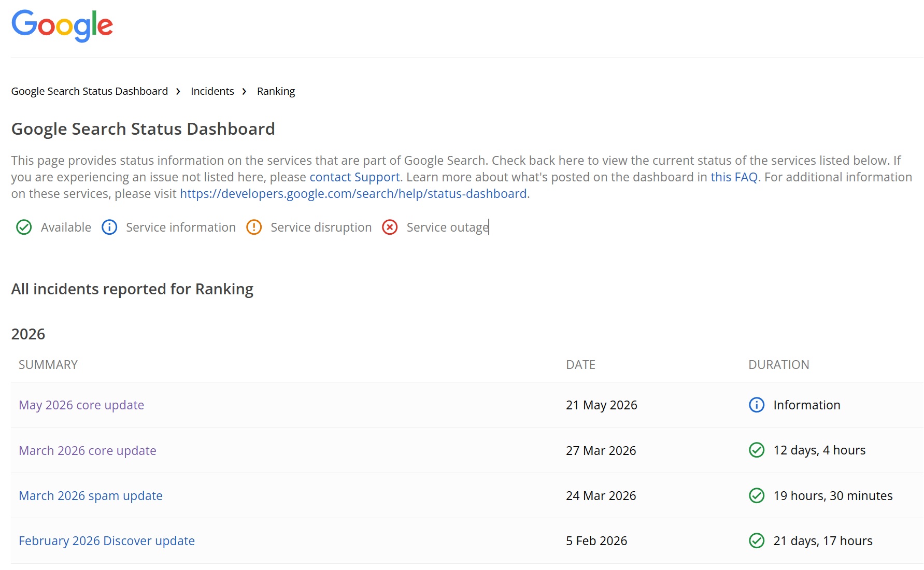Go to Google Search Status Dashboard breadcrumb

pyautogui.click(x=90, y=91)
